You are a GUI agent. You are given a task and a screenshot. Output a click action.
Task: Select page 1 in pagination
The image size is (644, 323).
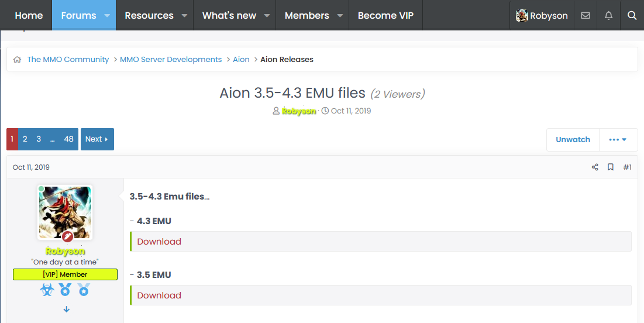pos(12,139)
